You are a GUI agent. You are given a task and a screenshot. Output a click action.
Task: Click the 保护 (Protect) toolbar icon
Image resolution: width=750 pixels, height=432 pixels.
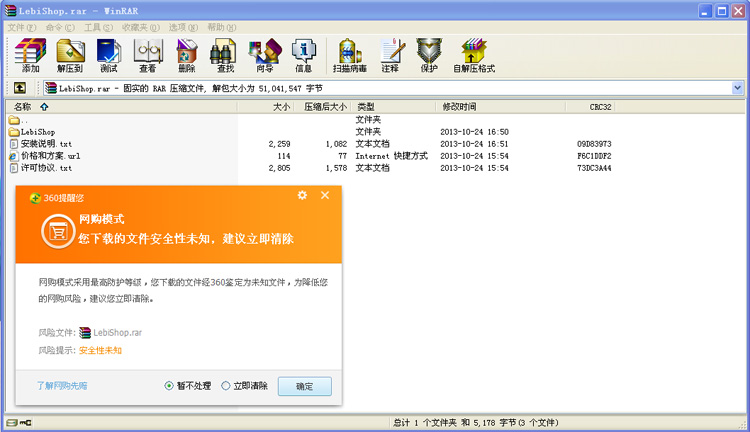429,55
